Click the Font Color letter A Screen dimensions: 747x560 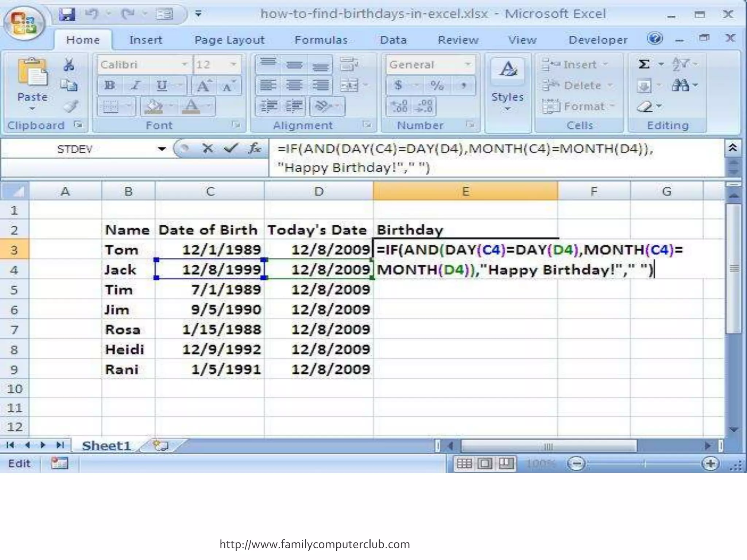click(x=191, y=106)
